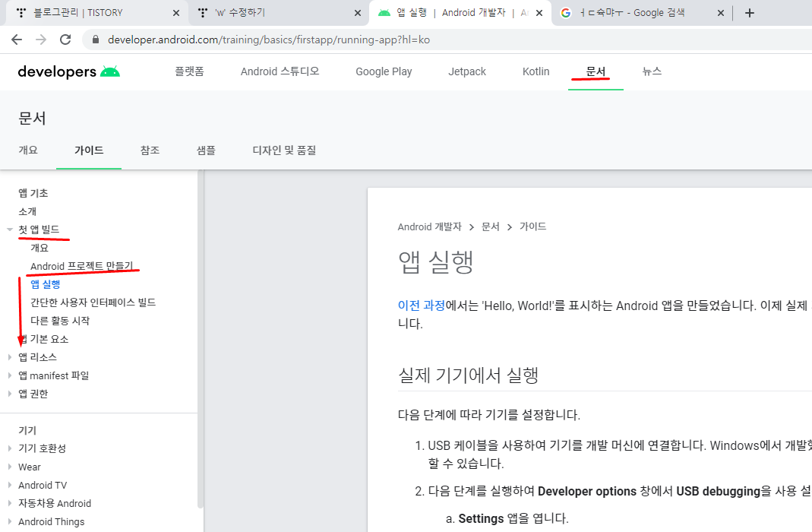This screenshot has width=812, height=532.
Task: Select the '앱 실행' sidebar item
Action: click(46, 284)
